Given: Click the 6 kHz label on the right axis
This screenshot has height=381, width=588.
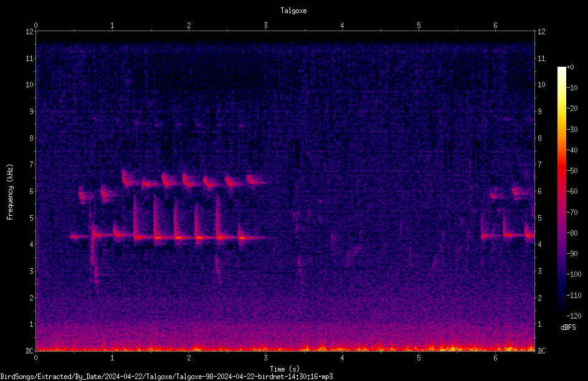Looking at the screenshot, I should click(x=539, y=191).
